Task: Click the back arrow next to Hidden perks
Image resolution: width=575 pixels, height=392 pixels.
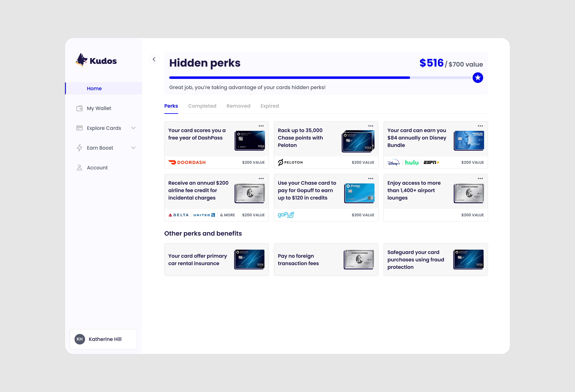Action: coord(154,59)
